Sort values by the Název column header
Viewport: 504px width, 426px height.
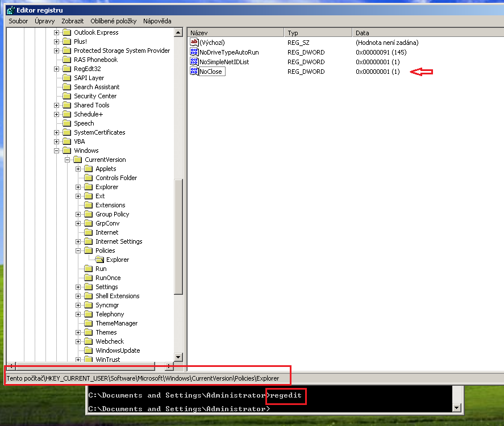(x=236, y=33)
